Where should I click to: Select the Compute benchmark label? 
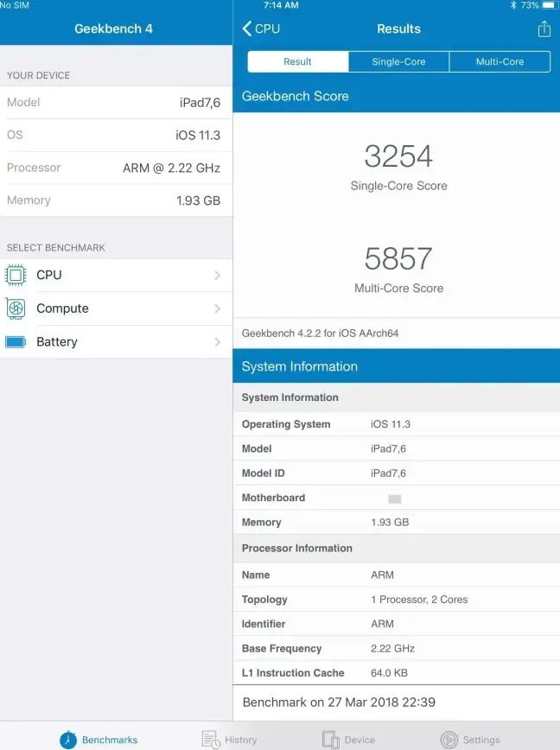62,308
